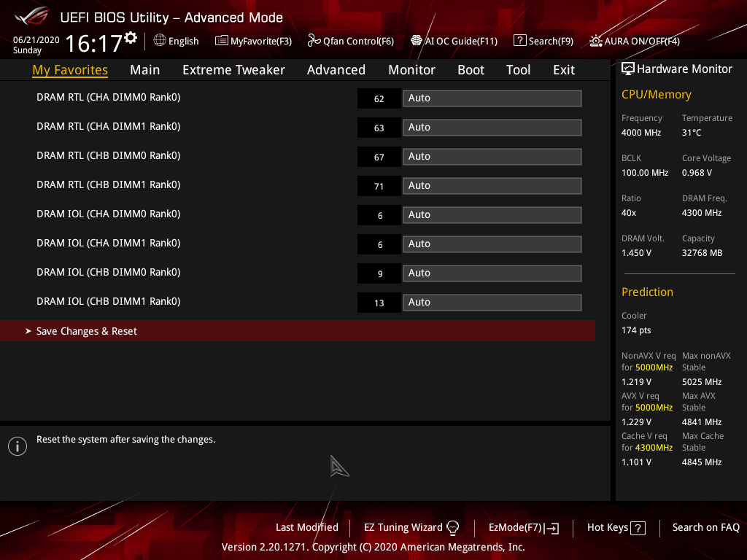The image size is (747, 560).
Task: Switch to EzMode(F7) label
Action: point(515,528)
